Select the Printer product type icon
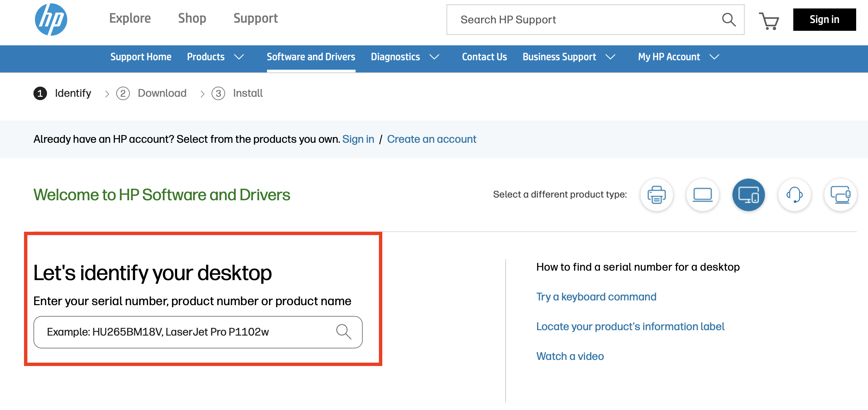 tap(656, 195)
